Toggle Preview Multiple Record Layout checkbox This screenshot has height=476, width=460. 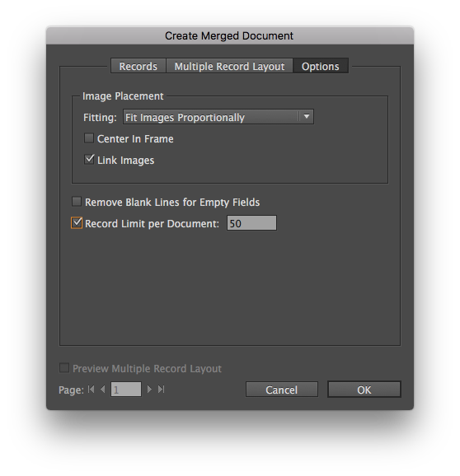(x=64, y=368)
